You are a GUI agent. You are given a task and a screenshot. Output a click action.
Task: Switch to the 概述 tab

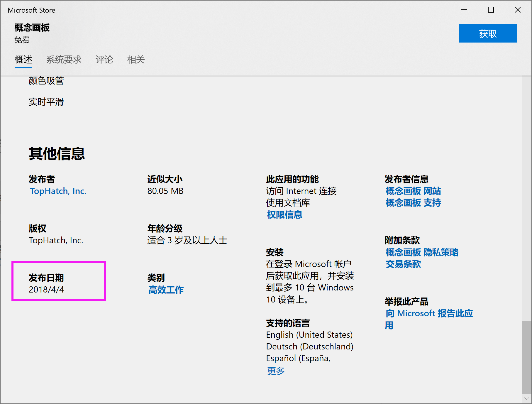tap(23, 60)
